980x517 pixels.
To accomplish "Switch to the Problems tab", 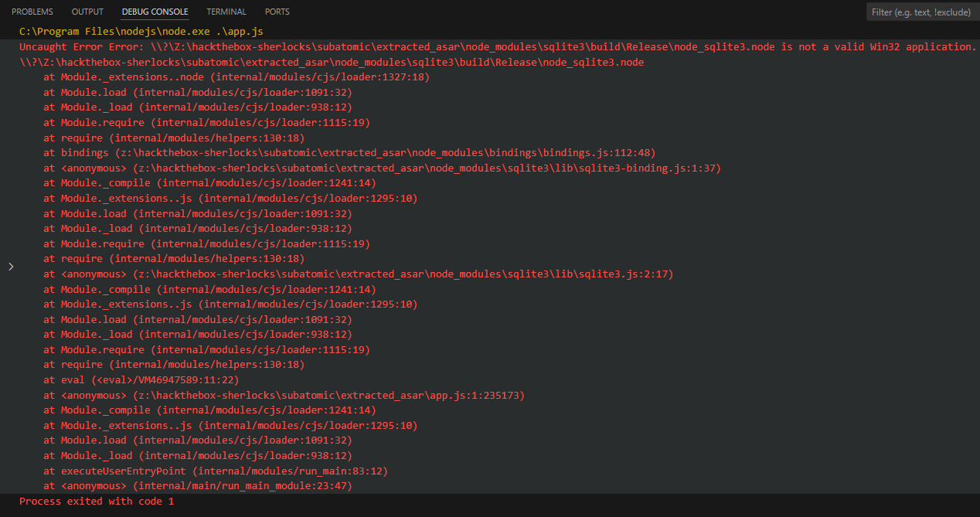I will click(x=32, y=12).
